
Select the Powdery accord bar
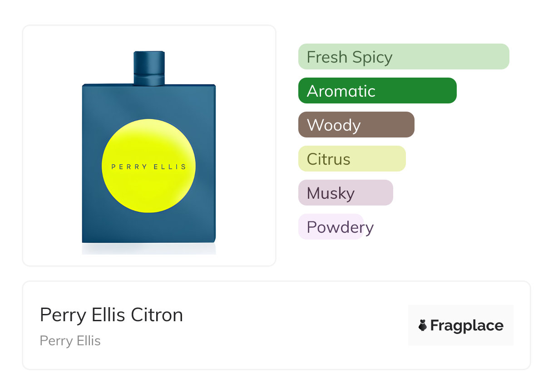[331, 227]
